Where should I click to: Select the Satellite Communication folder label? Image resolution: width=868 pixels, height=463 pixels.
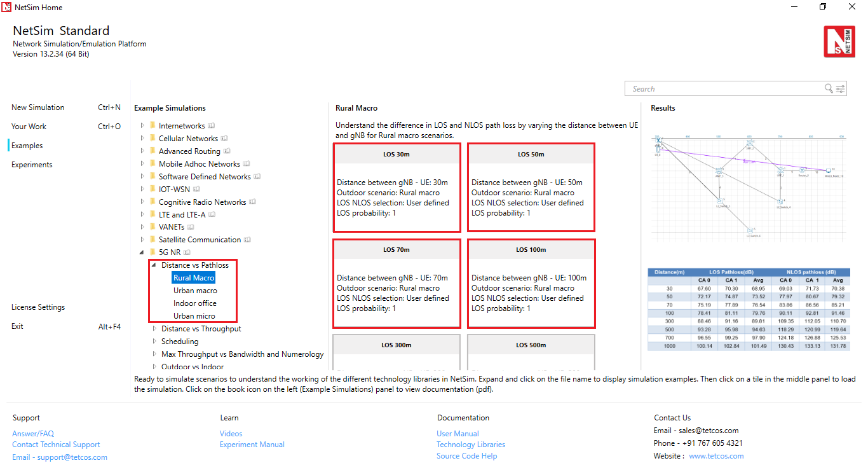click(200, 240)
